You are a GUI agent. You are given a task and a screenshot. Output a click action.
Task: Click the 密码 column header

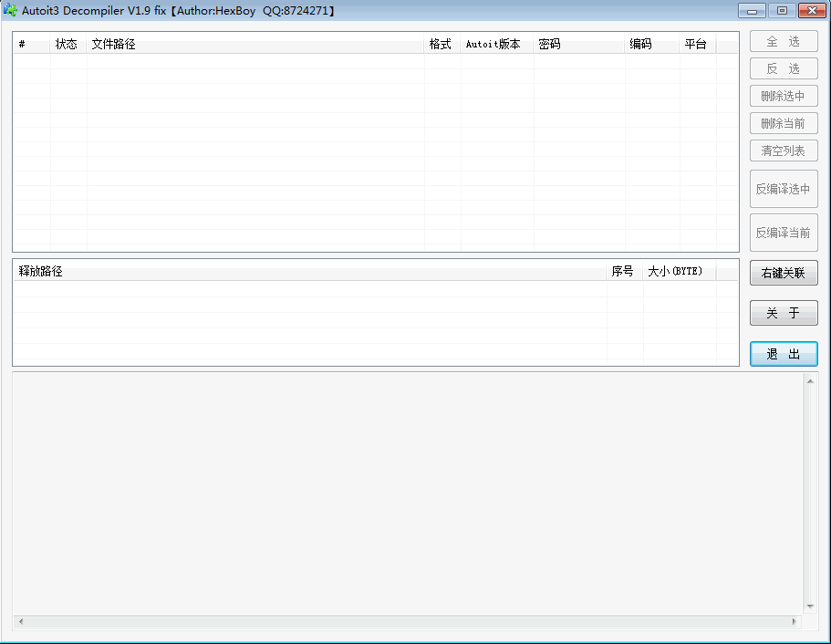pyautogui.click(x=579, y=44)
